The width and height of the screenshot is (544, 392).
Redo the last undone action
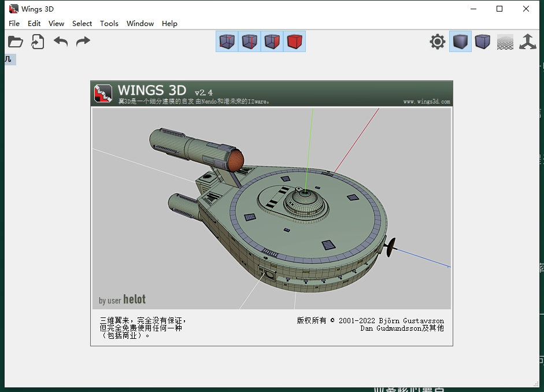tap(83, 42)
